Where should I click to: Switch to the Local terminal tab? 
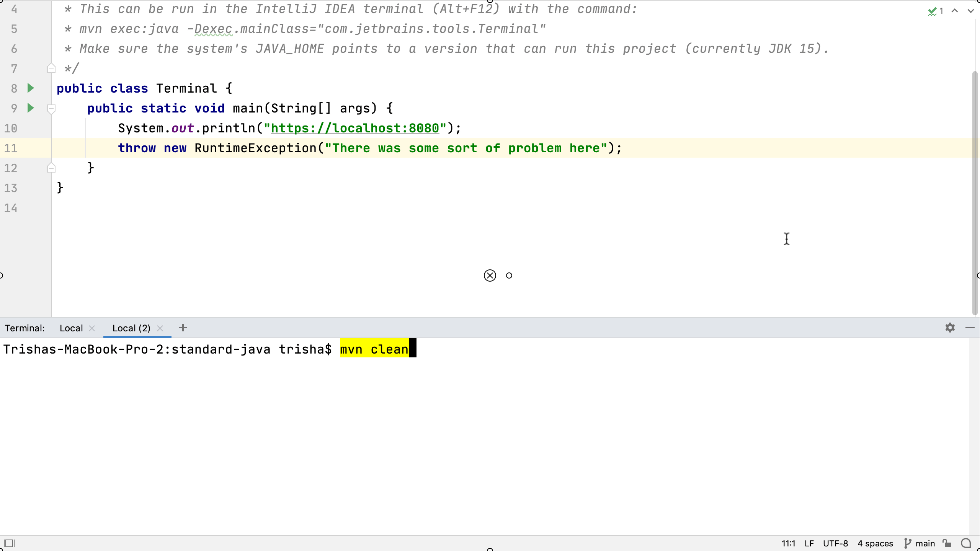(71, 328)
